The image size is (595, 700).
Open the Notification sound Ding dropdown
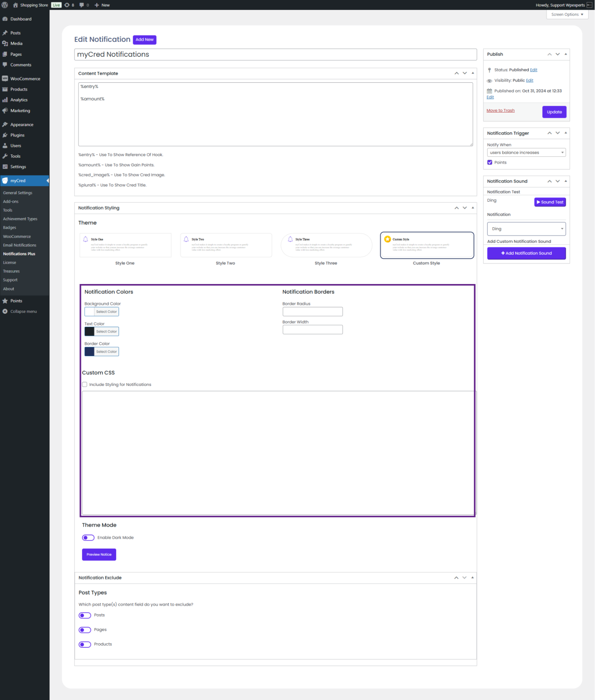point(526,229)
